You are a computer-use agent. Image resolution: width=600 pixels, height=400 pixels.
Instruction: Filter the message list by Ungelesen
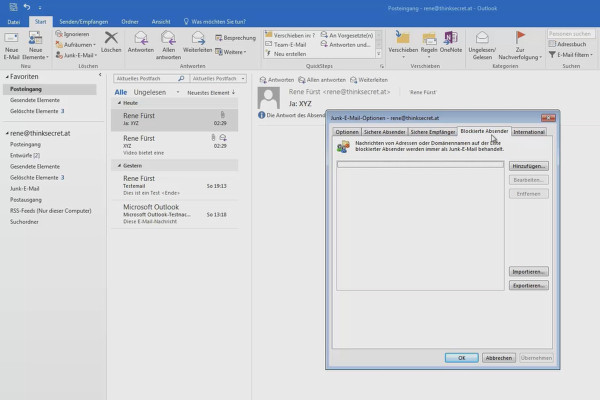[150, 92]
